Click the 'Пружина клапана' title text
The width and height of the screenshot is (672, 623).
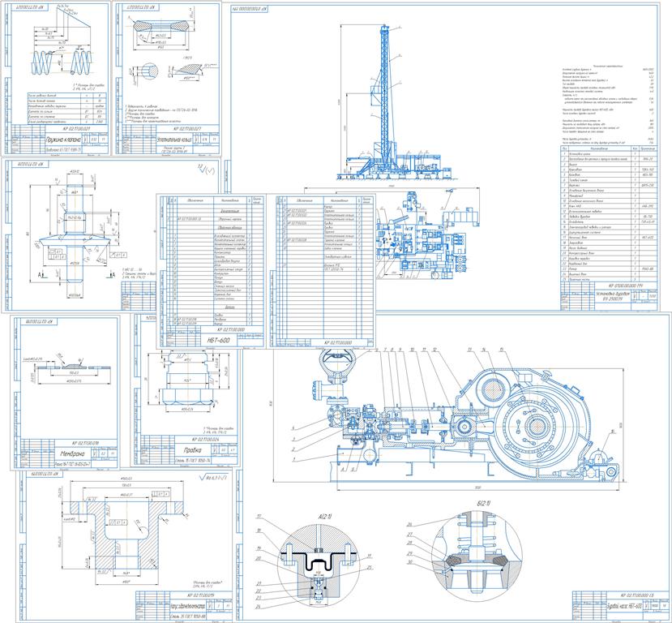click(63, 140)
